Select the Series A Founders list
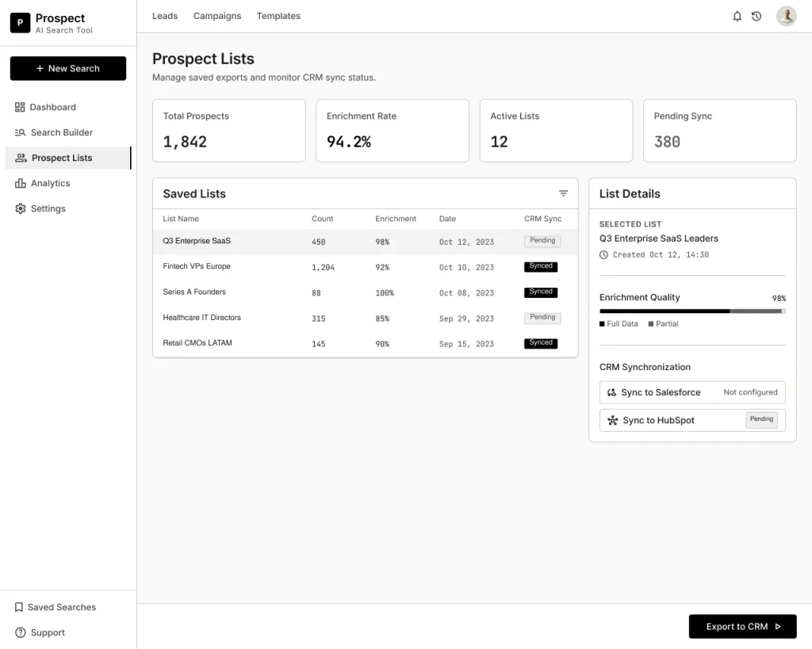The width and height of the screenshot is (812, 649). (365, 292)
